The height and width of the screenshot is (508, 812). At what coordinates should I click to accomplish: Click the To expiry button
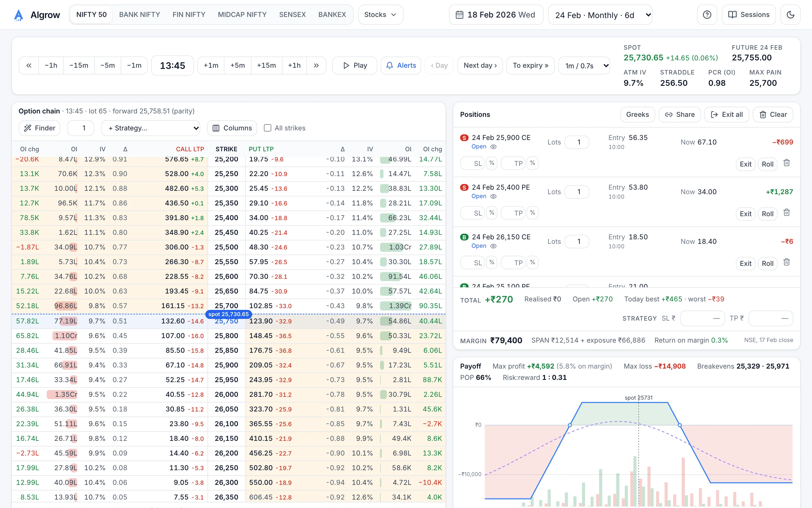point(531,65)
